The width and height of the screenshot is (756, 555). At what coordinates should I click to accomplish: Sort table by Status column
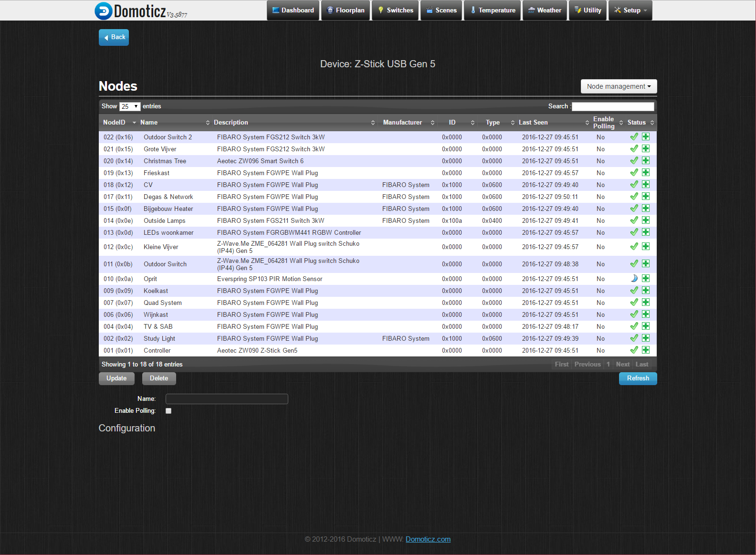tap(640, 123)
